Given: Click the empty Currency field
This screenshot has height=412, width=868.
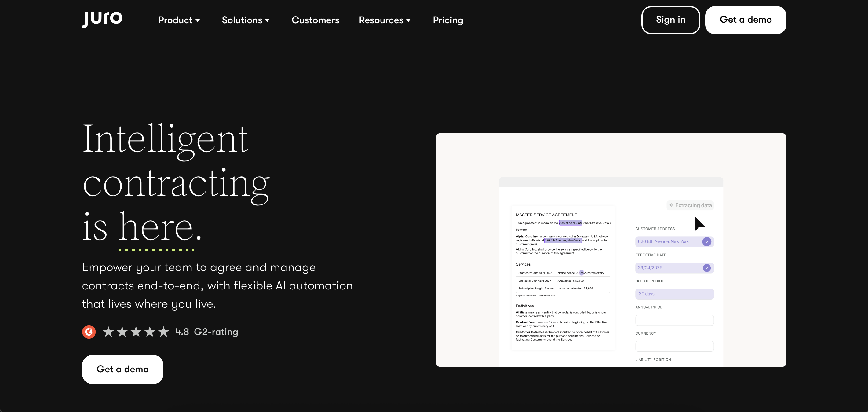Looking at the screenshot, I should pyautogui.click(x=674, y=346).
